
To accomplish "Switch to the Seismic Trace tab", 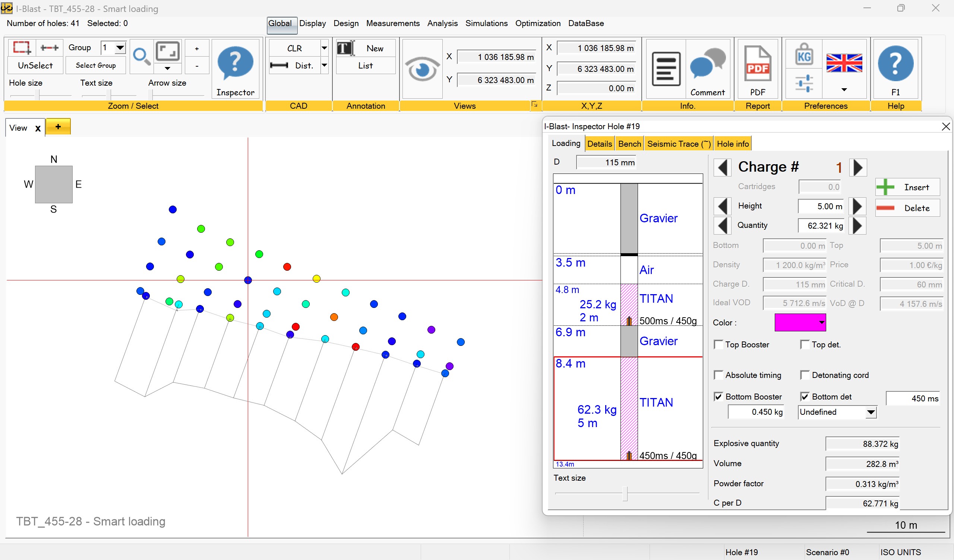I will click(x=678, y=144).
